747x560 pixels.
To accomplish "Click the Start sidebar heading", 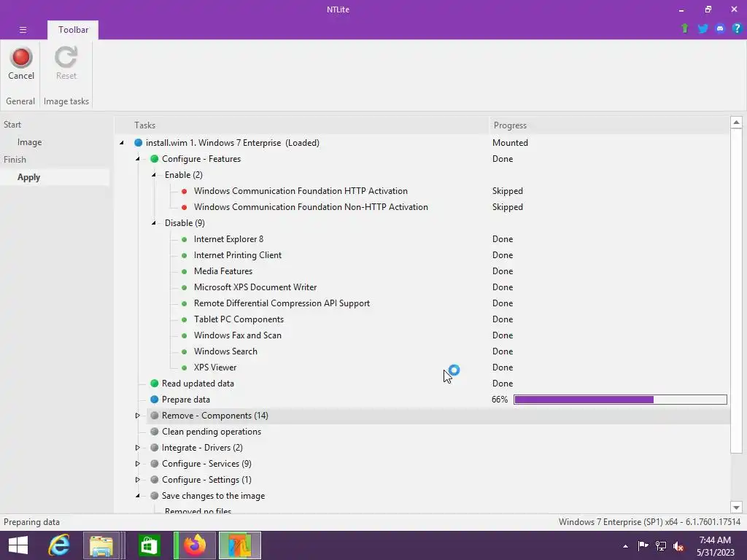I will click(x=12, y=125).
